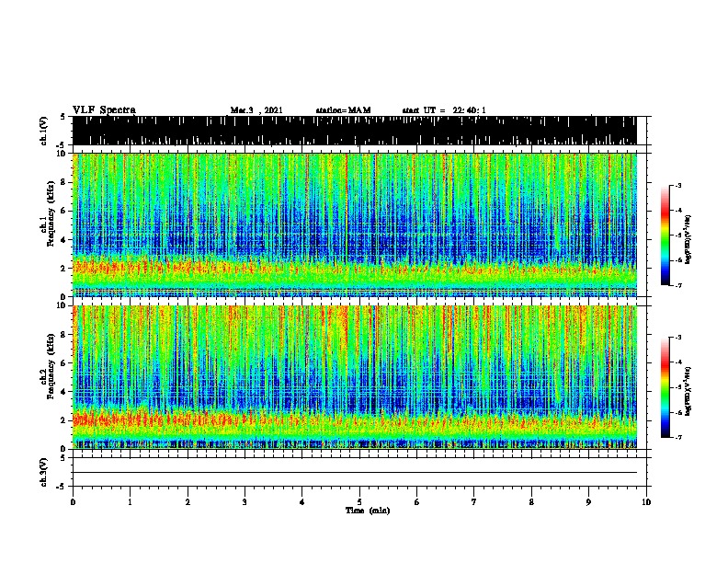The image size is (728, 563).
Task: Select the date text "Mar.3 , 2021"
Action: pos(256,110)
